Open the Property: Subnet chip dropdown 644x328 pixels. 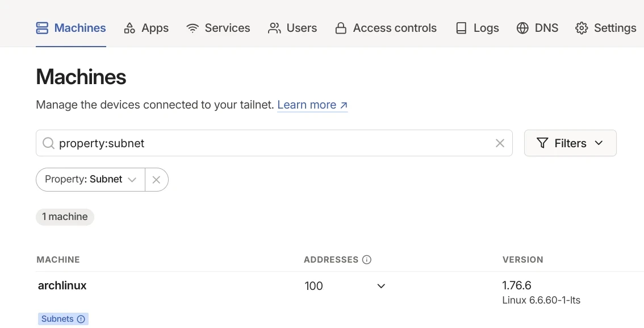[91, 180]
